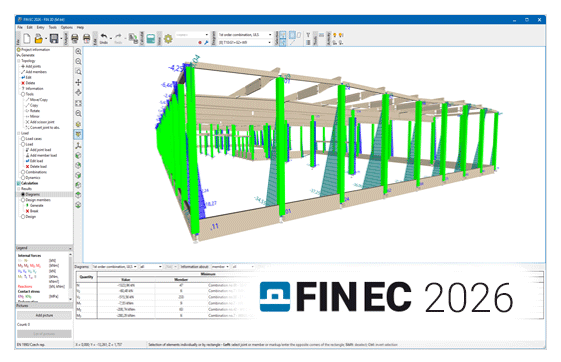Screen dimensions: 561x362
Task: Open the view name dropdown next to the gear
Action: point(192,35)
